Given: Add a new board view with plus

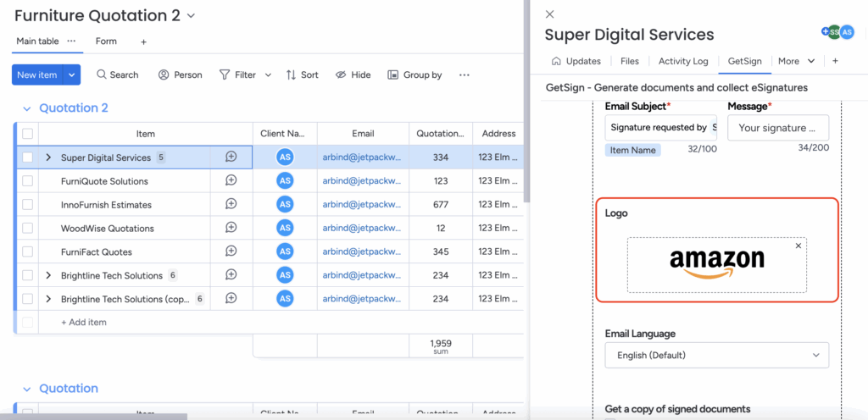Looking at the screenshot, I should coord(143,41).
